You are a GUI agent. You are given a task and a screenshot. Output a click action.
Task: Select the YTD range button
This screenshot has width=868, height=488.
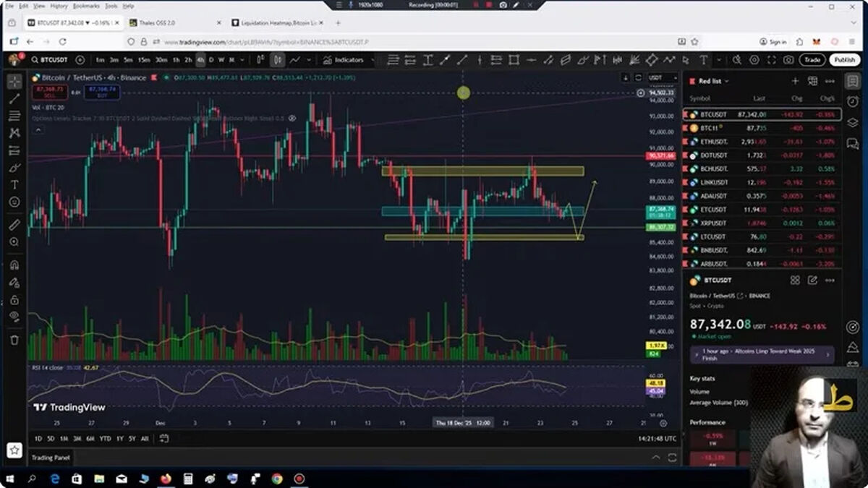(x=105, y=438)
